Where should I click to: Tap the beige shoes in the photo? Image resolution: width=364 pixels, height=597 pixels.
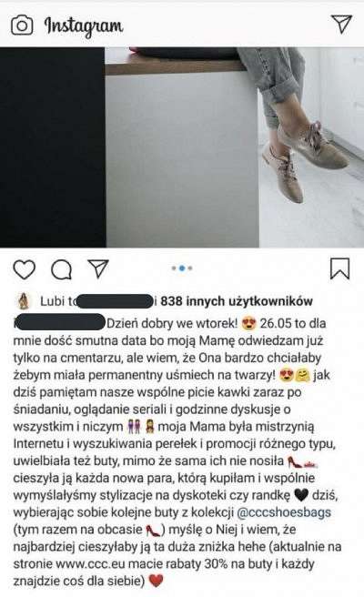(x=305, y=159)
